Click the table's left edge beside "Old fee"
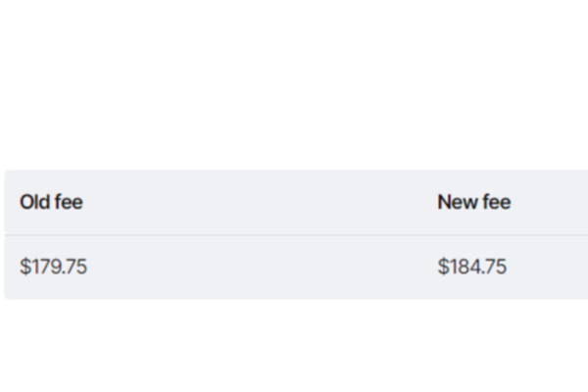This screenshot has height=392, width=588. [6, 203]
